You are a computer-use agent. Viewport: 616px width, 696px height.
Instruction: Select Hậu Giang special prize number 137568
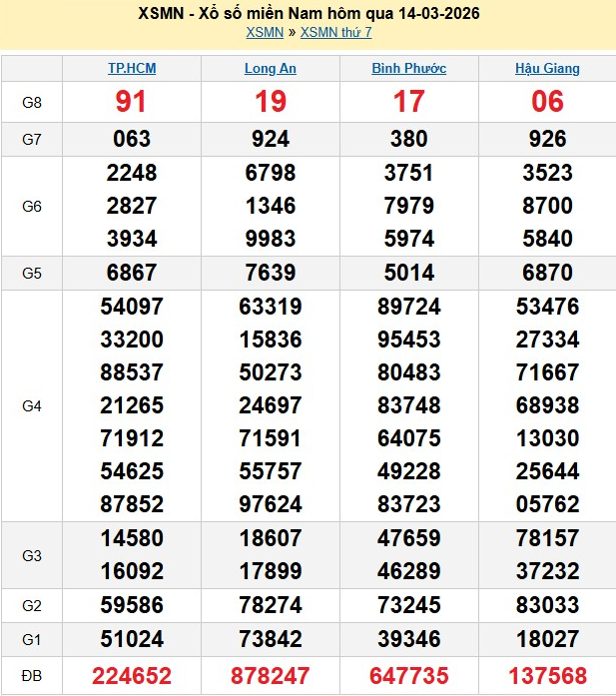(547, 676)
